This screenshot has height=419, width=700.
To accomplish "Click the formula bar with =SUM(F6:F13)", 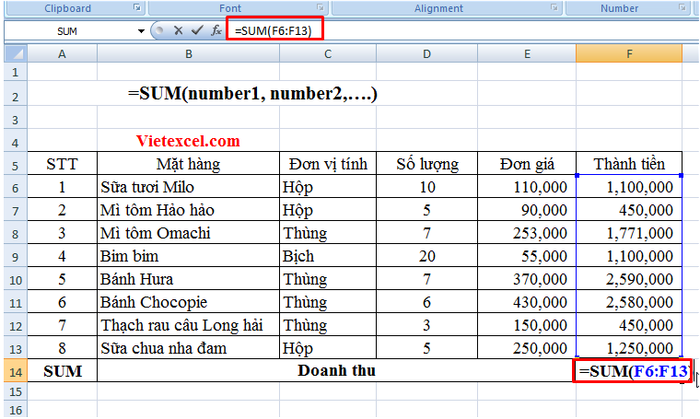I will coord(464,31).
